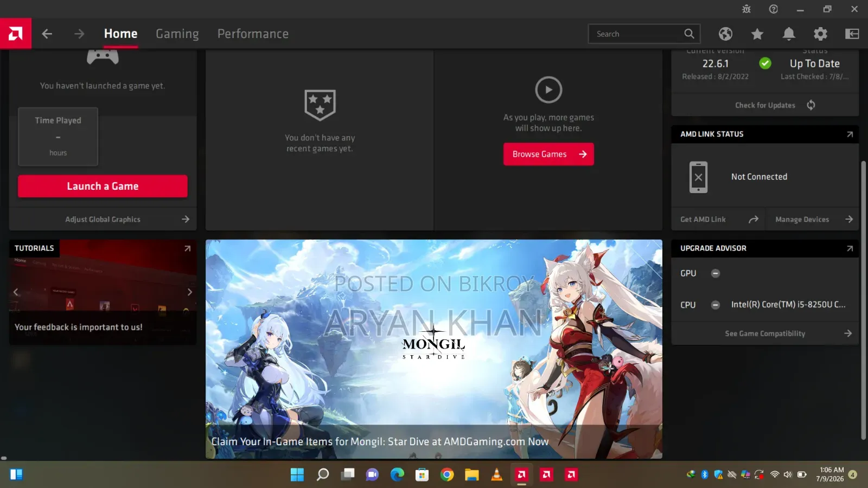
Task: Click the vertical scrollbar on the right
Action: pyautogui.click(x=864, y=300)
